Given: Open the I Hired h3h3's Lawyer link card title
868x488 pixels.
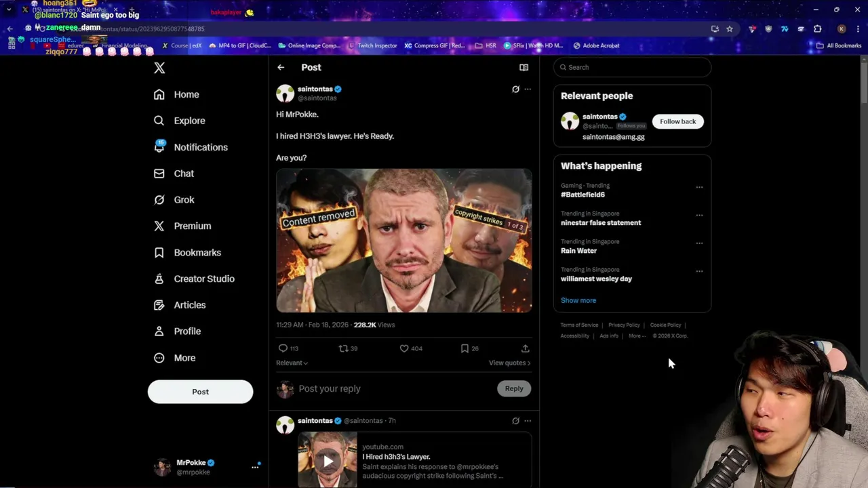Looking at the screenshot, I should click(x=396, y=457).
